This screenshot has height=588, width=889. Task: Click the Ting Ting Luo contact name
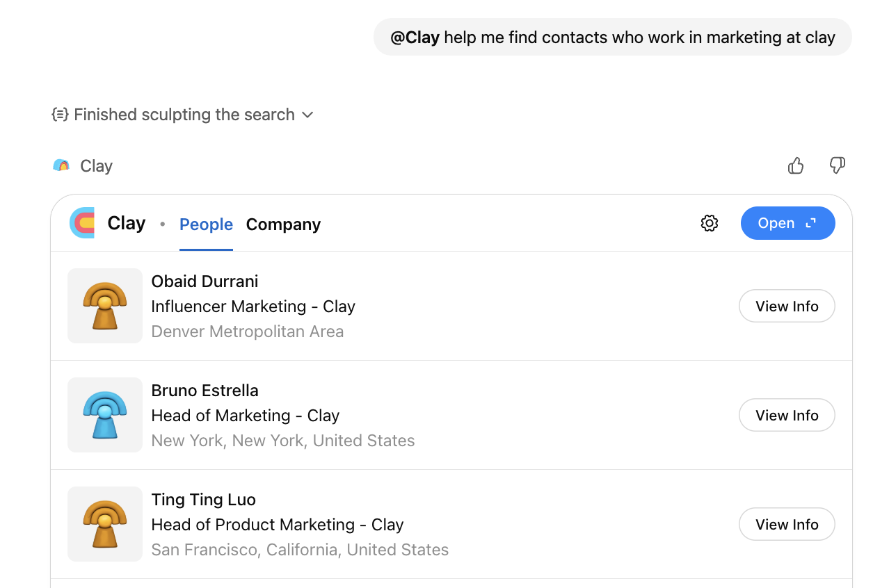203,500
